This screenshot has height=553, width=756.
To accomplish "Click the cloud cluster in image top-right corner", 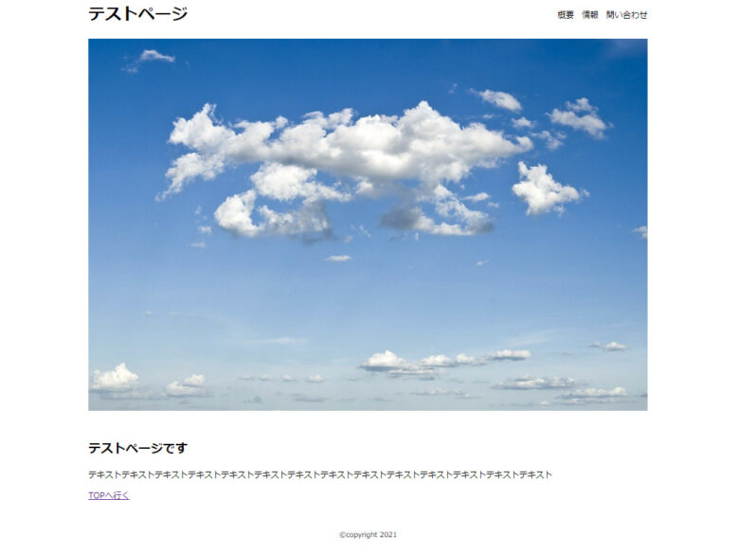I will 578,117.
